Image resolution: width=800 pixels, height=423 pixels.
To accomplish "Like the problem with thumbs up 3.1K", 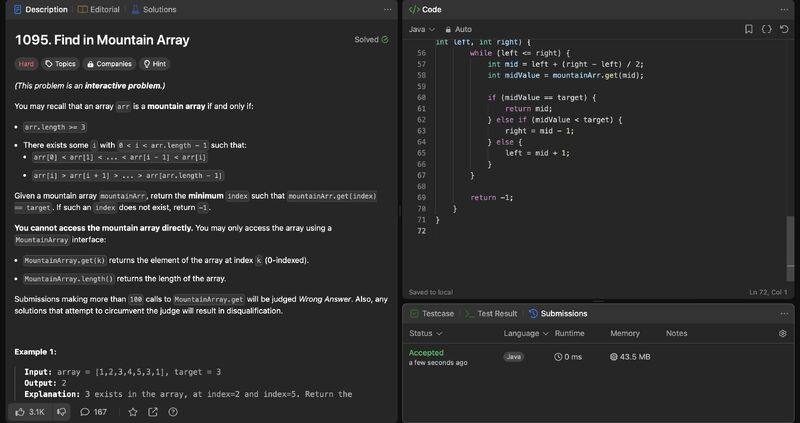I will tap(30, 412).
